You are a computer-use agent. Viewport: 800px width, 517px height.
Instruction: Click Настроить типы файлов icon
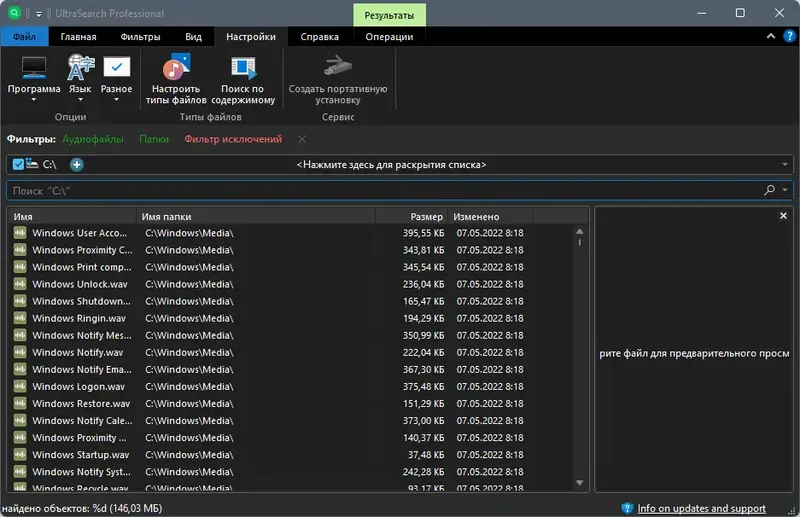pos(176,67)
